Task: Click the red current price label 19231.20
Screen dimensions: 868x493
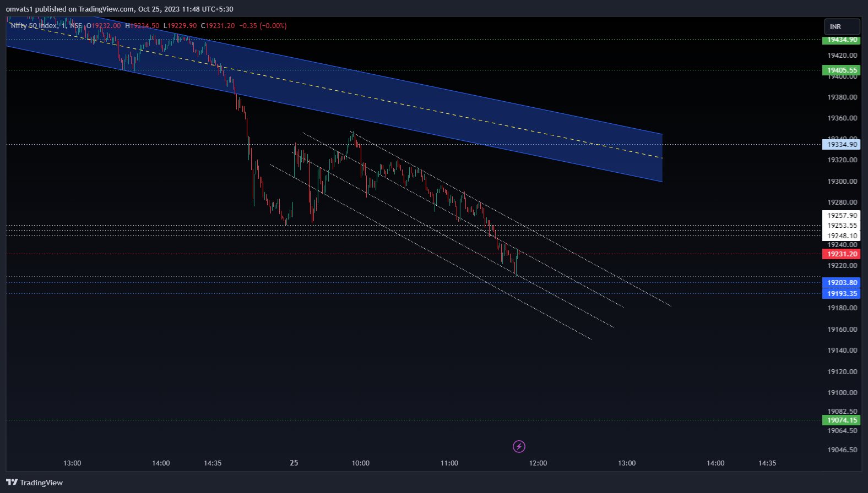Action: (x=842, y=254)
